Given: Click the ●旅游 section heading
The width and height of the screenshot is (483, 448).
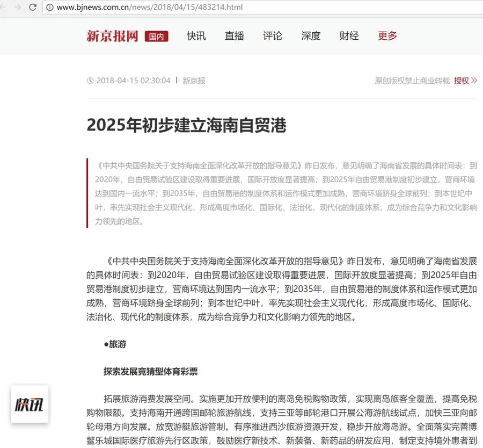Looking at the screenshot, I should (115, 344).
